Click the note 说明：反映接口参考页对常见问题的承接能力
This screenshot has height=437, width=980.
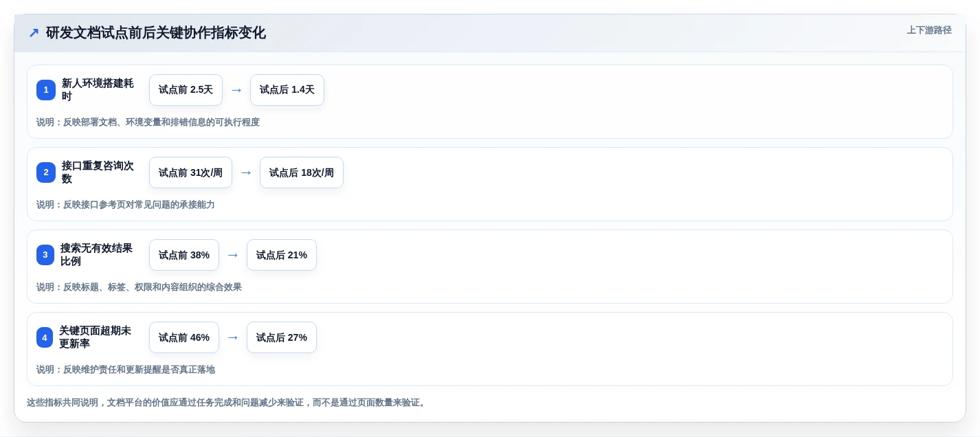[x=126, y=205]
